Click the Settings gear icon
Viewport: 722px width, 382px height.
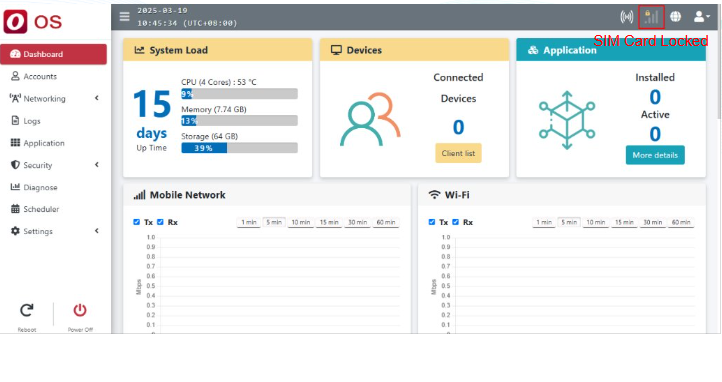point(15,231)
